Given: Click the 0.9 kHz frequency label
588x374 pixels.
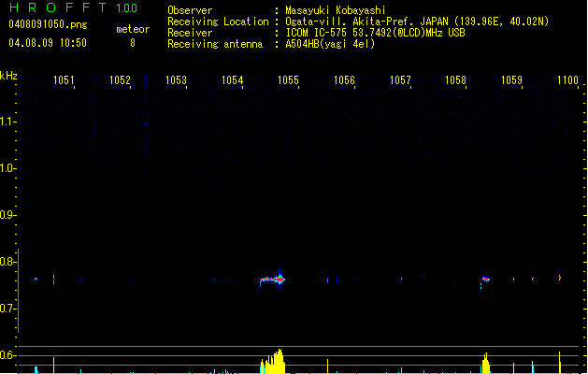Looking at the screenshot, I should 7,215.
